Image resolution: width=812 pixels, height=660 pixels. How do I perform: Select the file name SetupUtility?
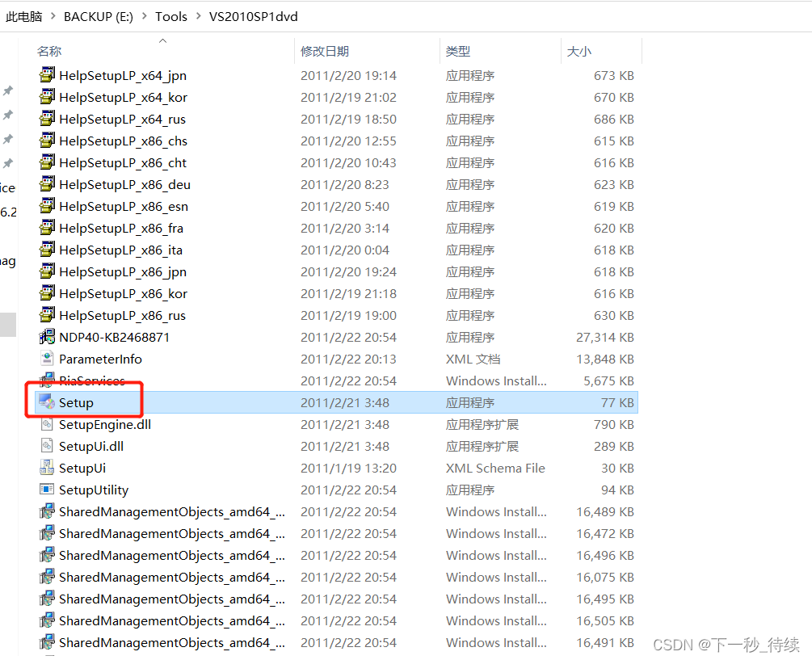(x=94, y=490)
